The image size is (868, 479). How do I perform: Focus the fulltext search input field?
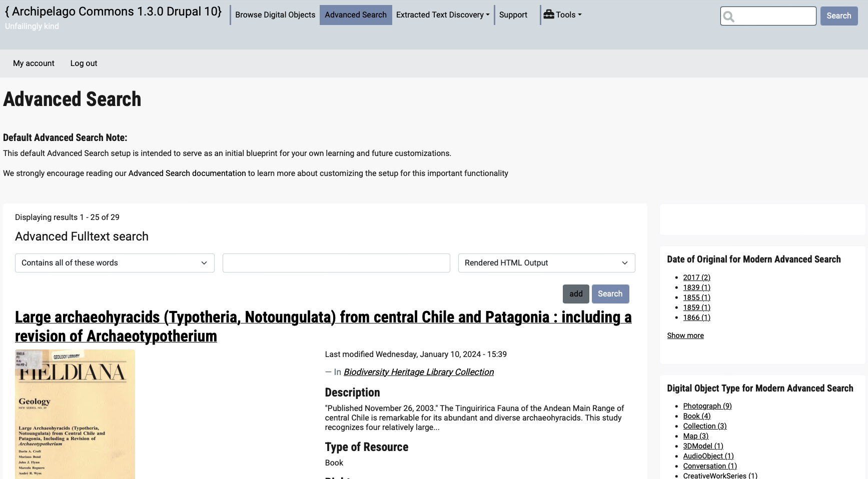click(x=336, y=263)
